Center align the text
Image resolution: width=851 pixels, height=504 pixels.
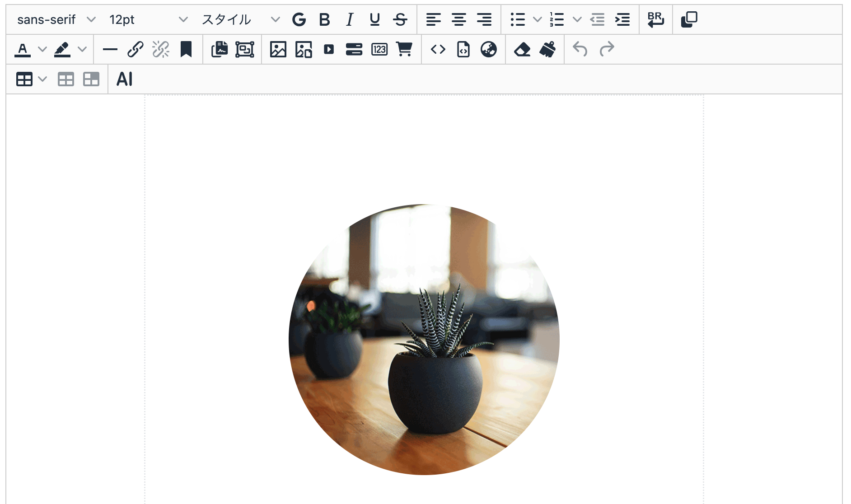pos(459,19)
